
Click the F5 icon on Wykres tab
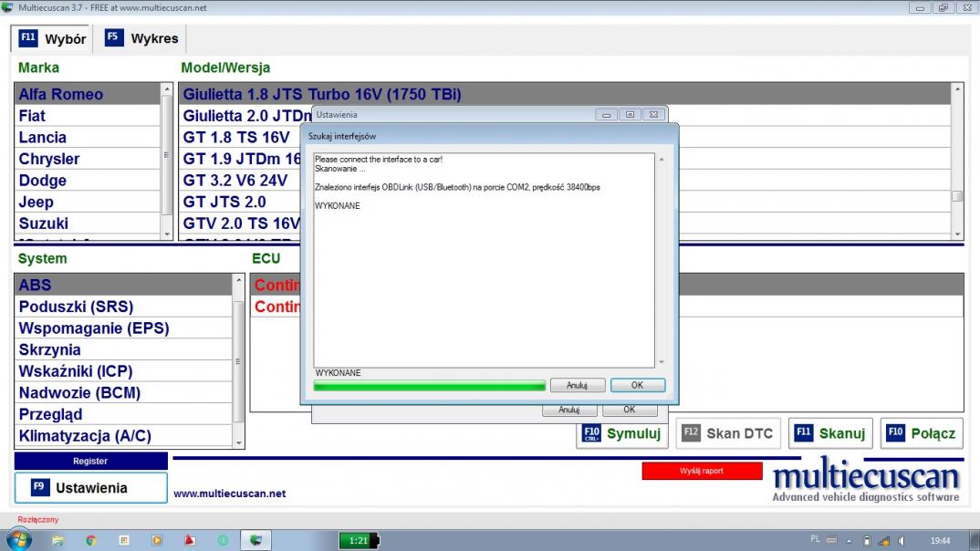pyautogui.click(x=114, y=38)
